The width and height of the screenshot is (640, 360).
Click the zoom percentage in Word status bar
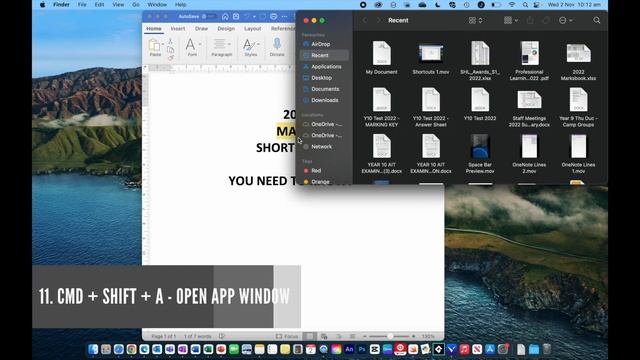click(428, 336)
